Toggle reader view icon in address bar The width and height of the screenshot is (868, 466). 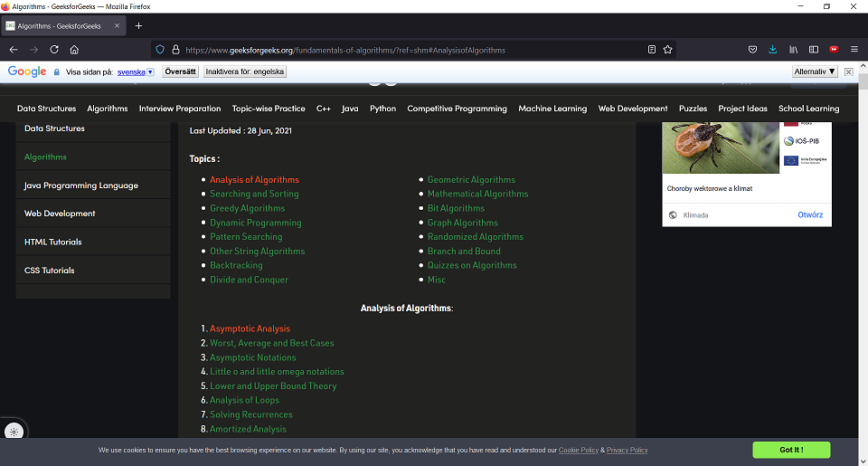click(652, 50)
